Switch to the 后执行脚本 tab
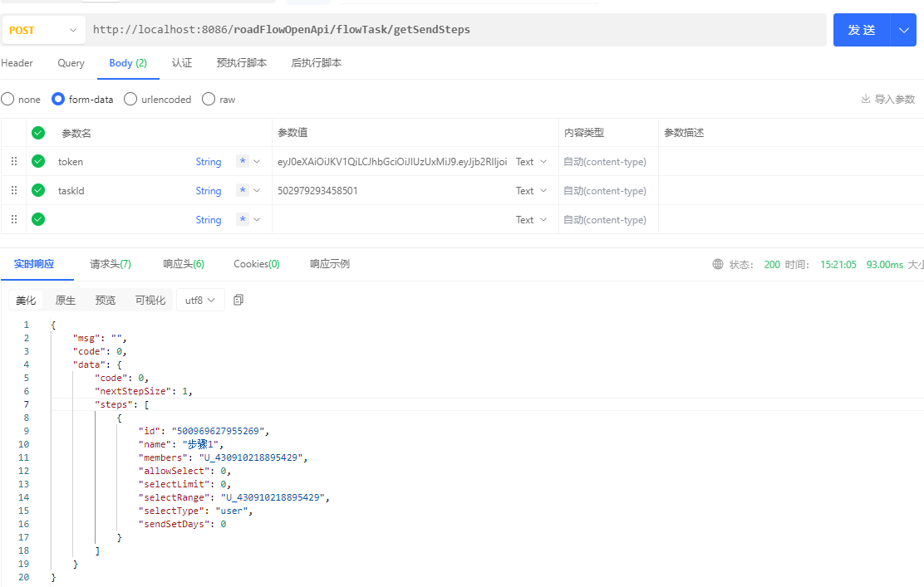The image size is (924, 587). (317, 63)
